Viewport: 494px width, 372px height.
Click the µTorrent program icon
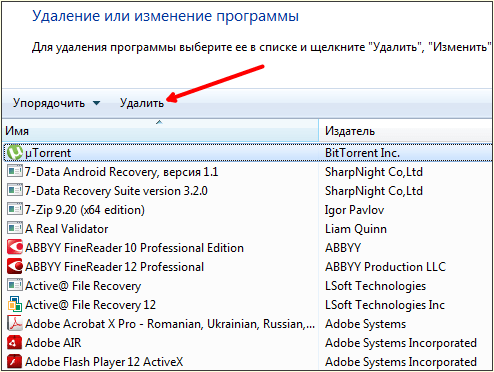pyautogui.click(x=15, y=153)
